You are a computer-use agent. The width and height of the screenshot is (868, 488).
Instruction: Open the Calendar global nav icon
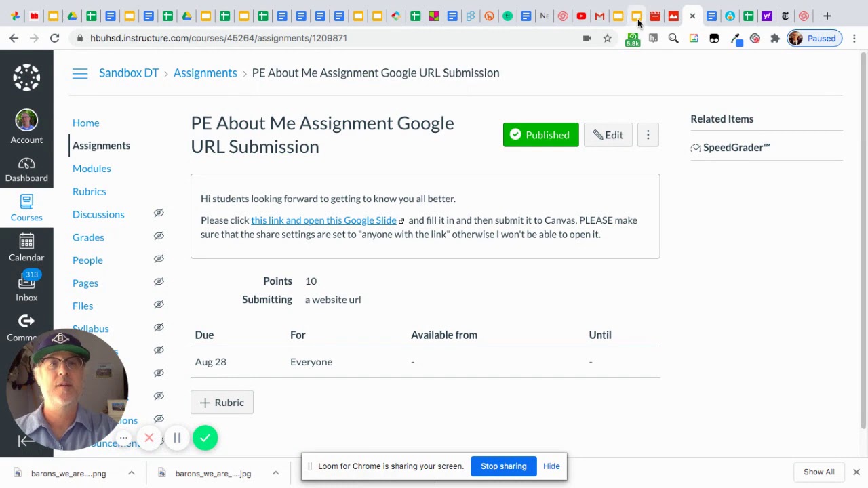26,248
